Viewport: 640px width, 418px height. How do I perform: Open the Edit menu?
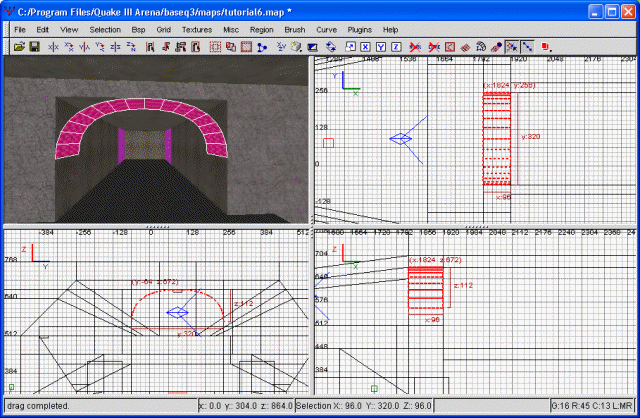point(42,29)
